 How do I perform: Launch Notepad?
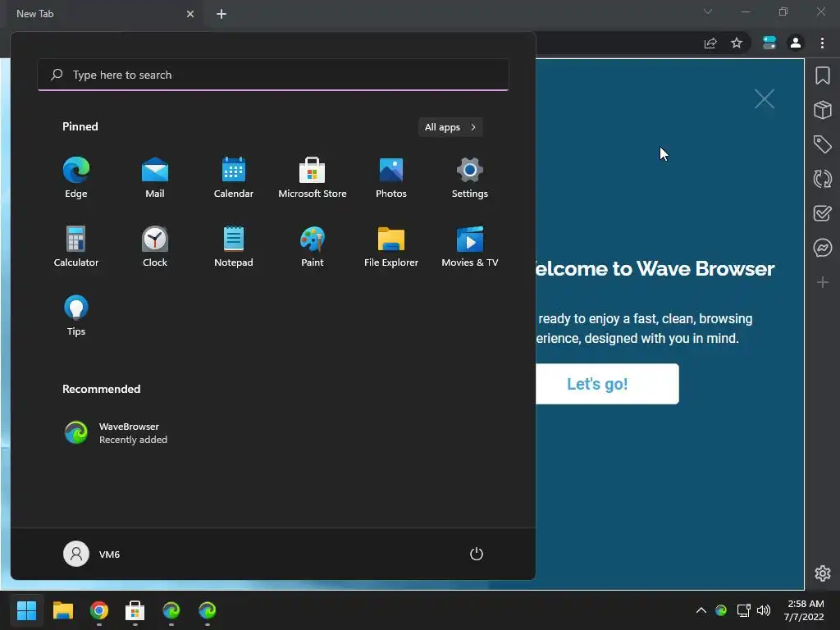(x=234, y=246)
